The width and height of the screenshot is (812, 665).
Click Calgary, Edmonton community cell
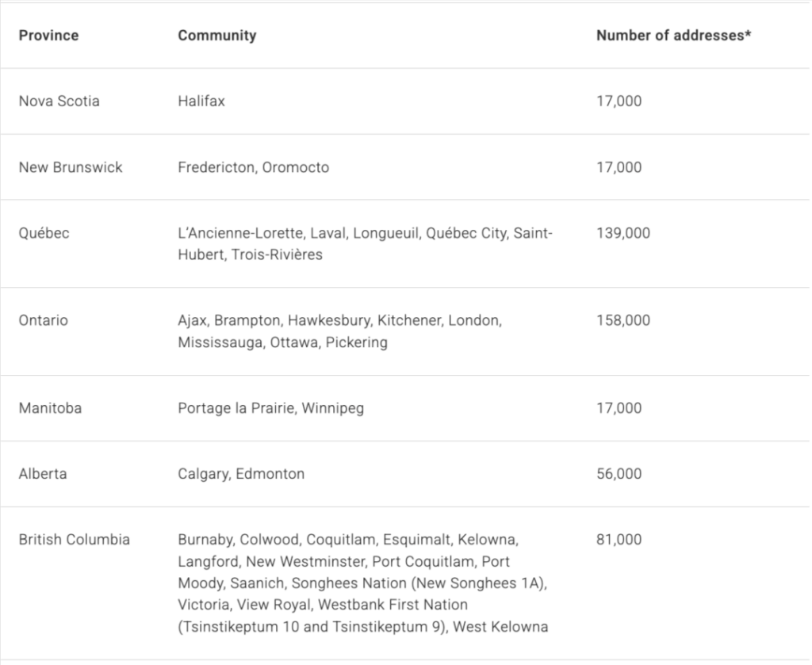[x=241, y=474]
